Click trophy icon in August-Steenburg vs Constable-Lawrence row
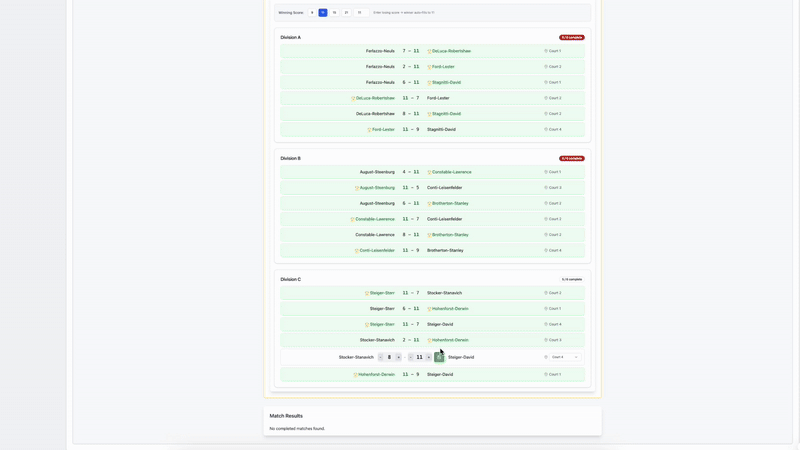 tap(429, 172)
